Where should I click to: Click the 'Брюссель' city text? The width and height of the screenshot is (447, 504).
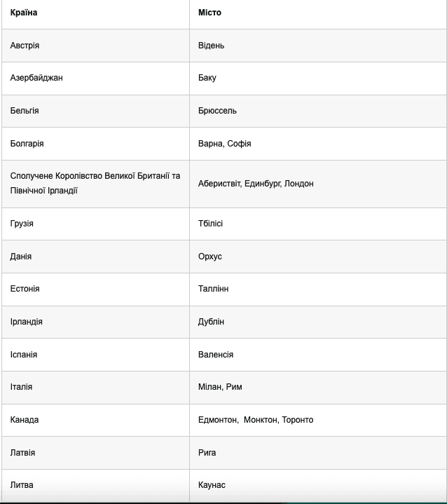[217, 111]
